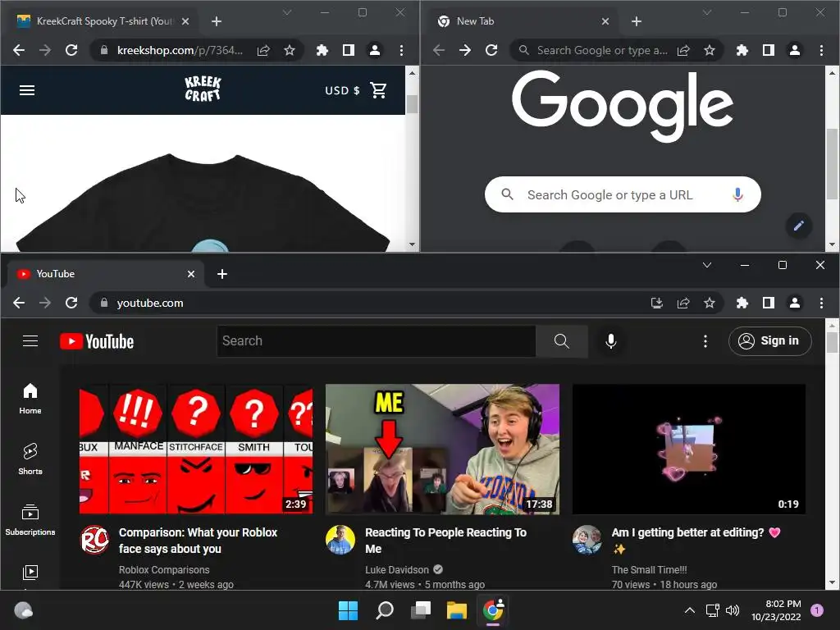Viewport: 840px width, 630px height.
Task: Close the KreekCraft Spooky T-shirt tab
Action: (185, 21)
